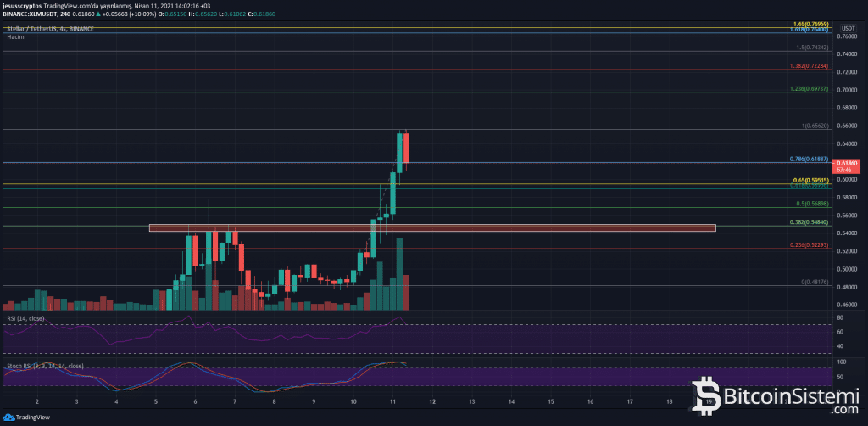
Task: Open the USDT currency selector on price axis
Action: click(x=848, y=28)
